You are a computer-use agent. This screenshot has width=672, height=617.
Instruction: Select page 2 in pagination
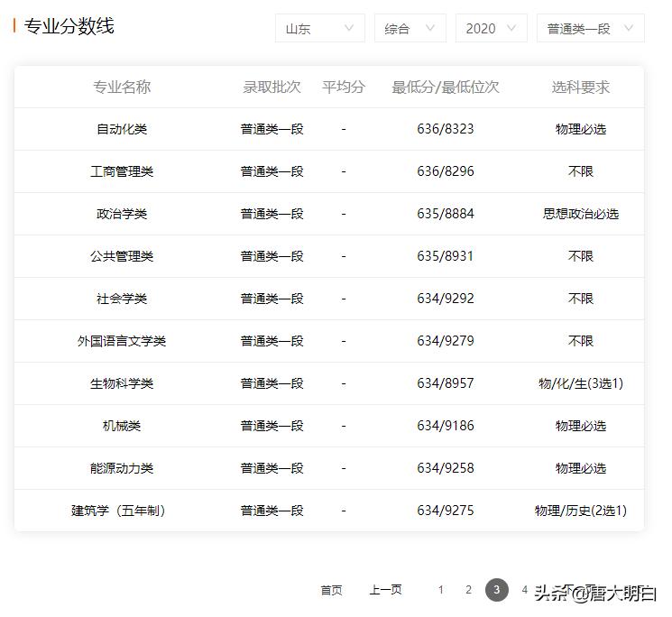click(468, 590)
